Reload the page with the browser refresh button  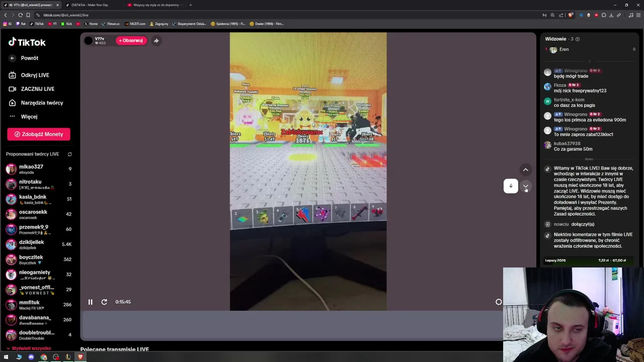click(x=21, y=15)
